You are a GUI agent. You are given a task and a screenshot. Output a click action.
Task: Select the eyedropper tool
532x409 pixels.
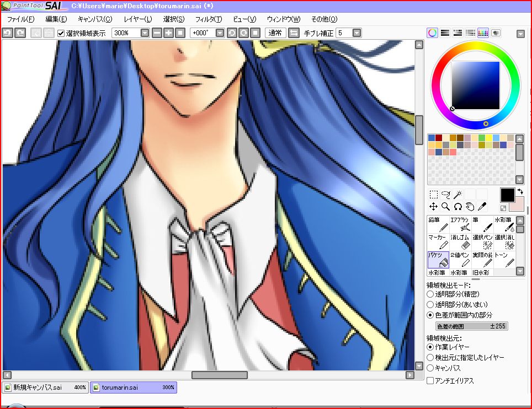[x=482, y=206]
